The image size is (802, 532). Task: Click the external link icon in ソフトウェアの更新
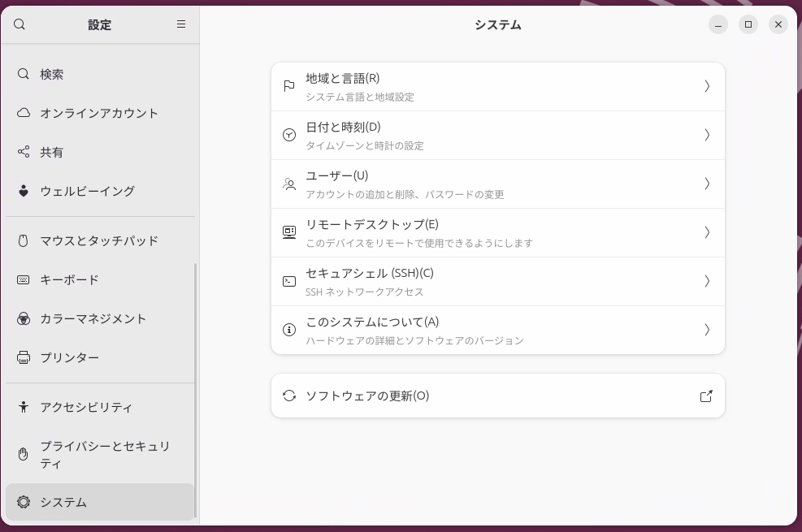click(x=706, y=396)
